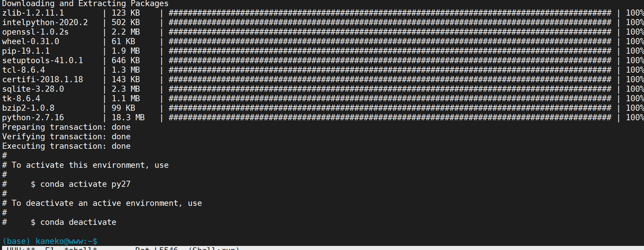Click the 'Verifying transaction: done' line
This screenshot has height=250, width=644.
tap(66, 137)
